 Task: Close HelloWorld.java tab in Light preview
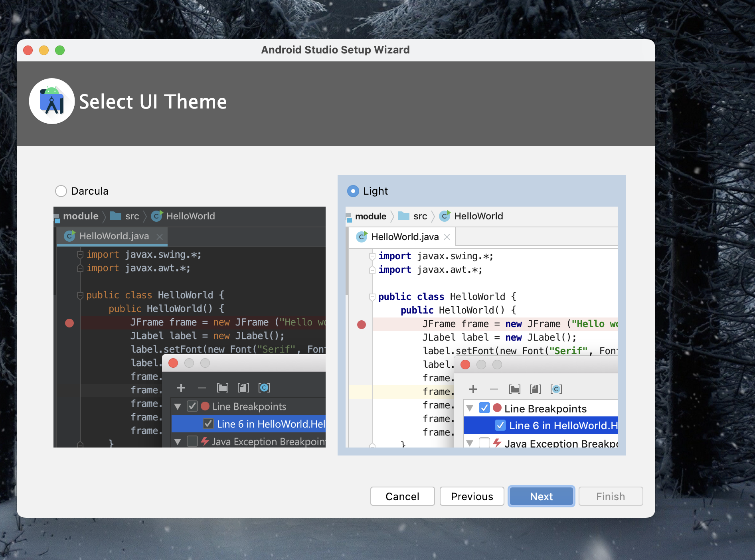[447, 237]
